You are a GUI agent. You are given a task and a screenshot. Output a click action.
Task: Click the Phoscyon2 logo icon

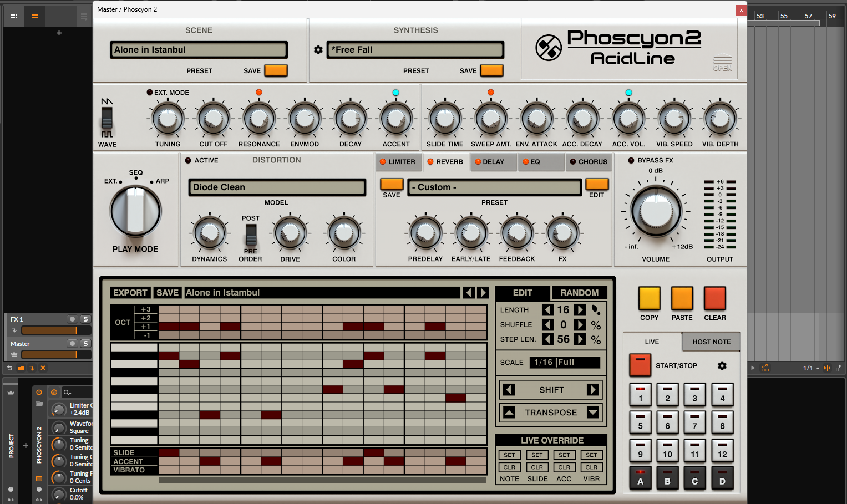[x=549, y=48]
